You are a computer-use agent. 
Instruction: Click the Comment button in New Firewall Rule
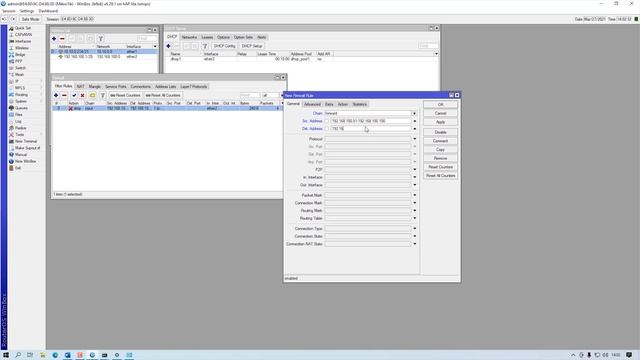tap(440, 141)
